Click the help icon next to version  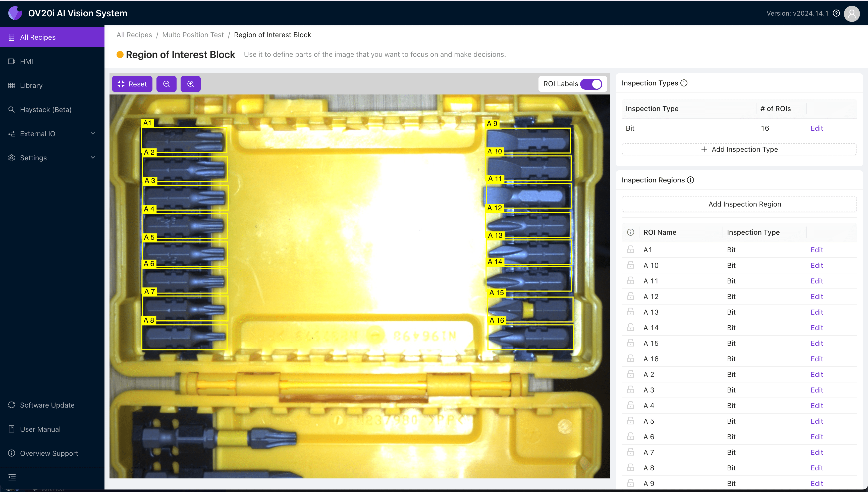pyautogui.click(x=836, y=13)
